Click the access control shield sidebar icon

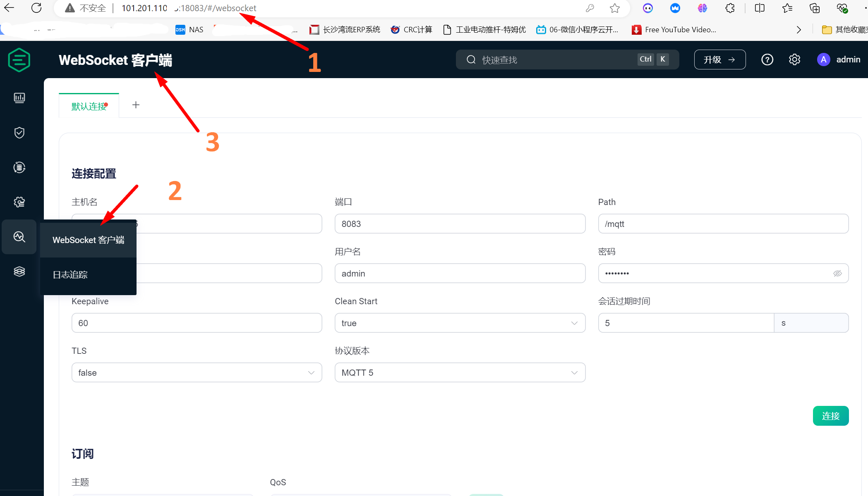click(x=19, y=133)
